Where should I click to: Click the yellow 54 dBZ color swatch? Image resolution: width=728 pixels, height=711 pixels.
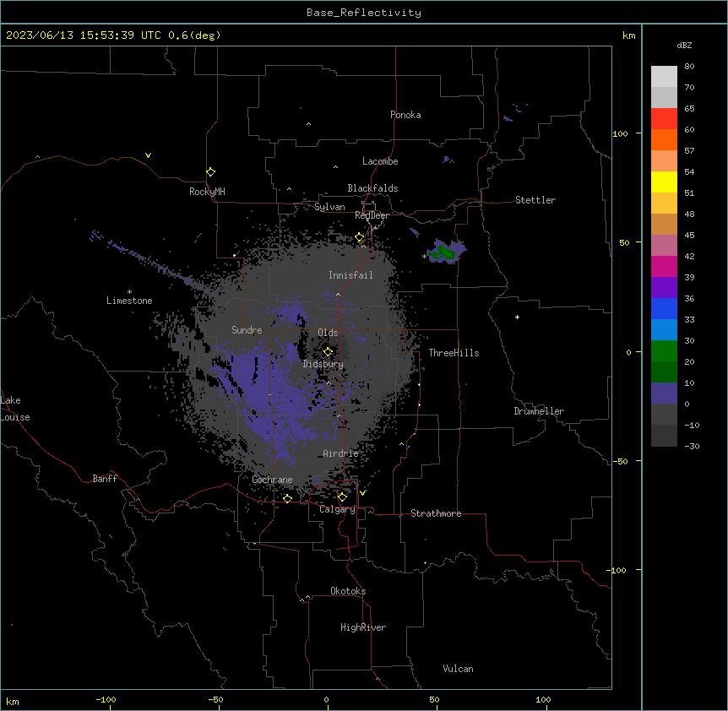pyautogui.click(x=664, y=182)
